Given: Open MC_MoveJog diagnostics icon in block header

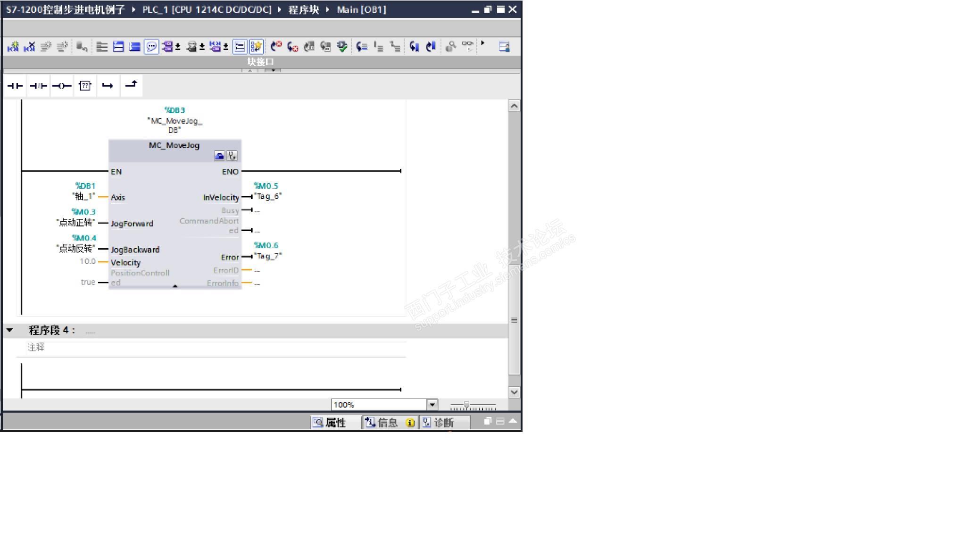Looking at the screenshot, I should pyautogui.click(x=232, y=156).
